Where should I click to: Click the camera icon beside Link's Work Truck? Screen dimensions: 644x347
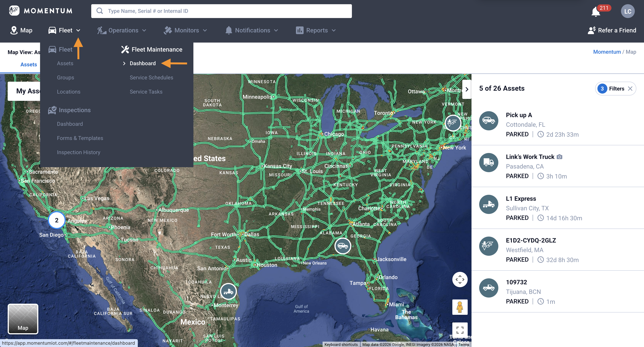pos(559,157)
